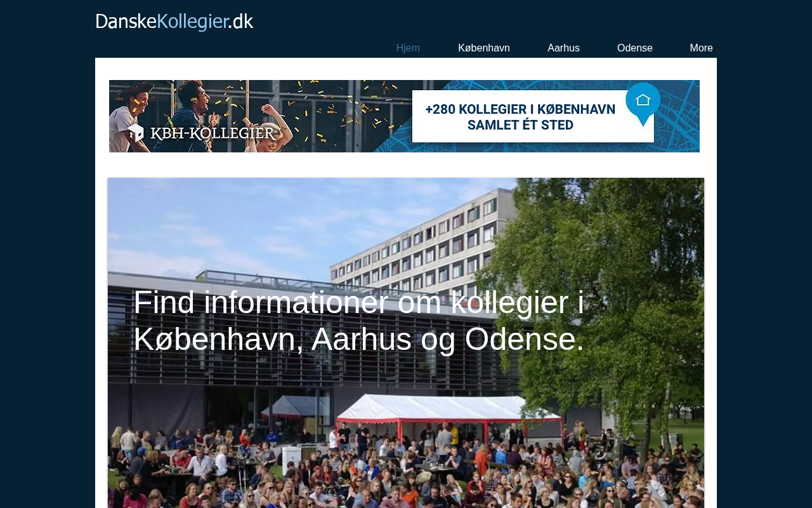
Task: Click the cube logo beside KBH-KOLLEGIER
Action: point(135,133)
